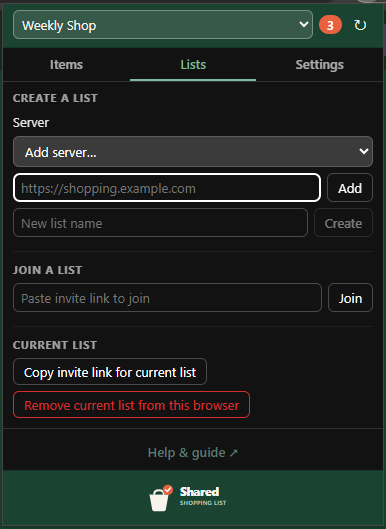Open the Weekly Shop list dropdown
The height and width of the screenshot is (529, 386).
(163, 25)
